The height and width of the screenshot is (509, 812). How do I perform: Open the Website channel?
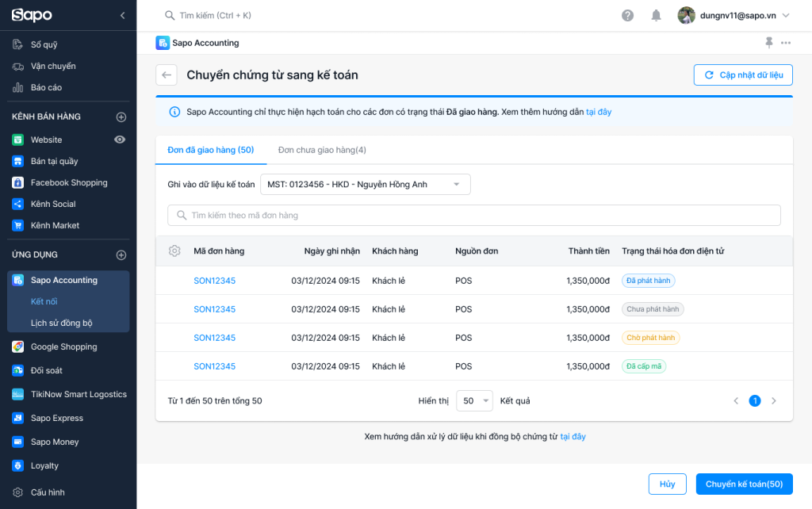[x=46, y=140]
